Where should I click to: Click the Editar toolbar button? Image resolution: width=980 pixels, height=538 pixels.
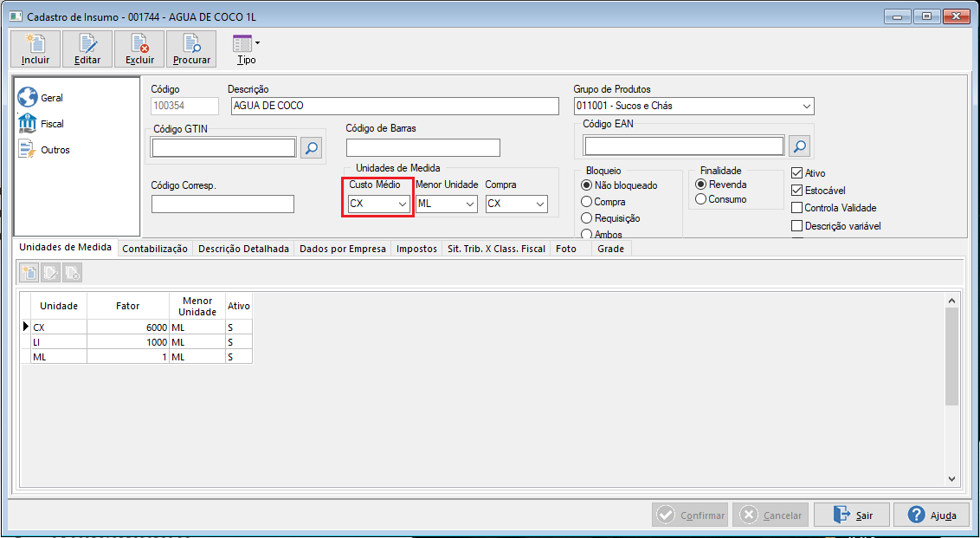point(87,49)
